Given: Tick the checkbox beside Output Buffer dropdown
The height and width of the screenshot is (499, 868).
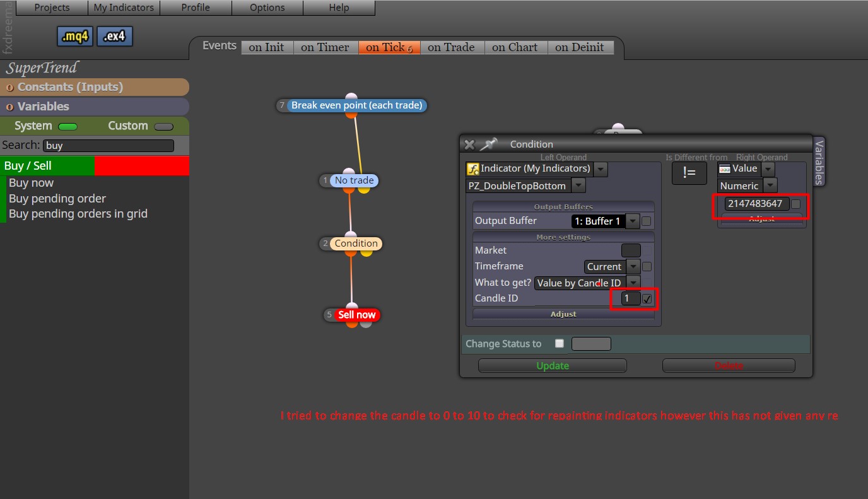Looking at the screenshot, I should tap(647, 221).
